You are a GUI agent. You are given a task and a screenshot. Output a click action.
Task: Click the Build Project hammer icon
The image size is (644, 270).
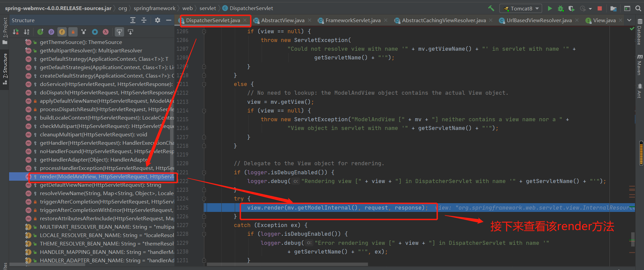pos(491,8)
